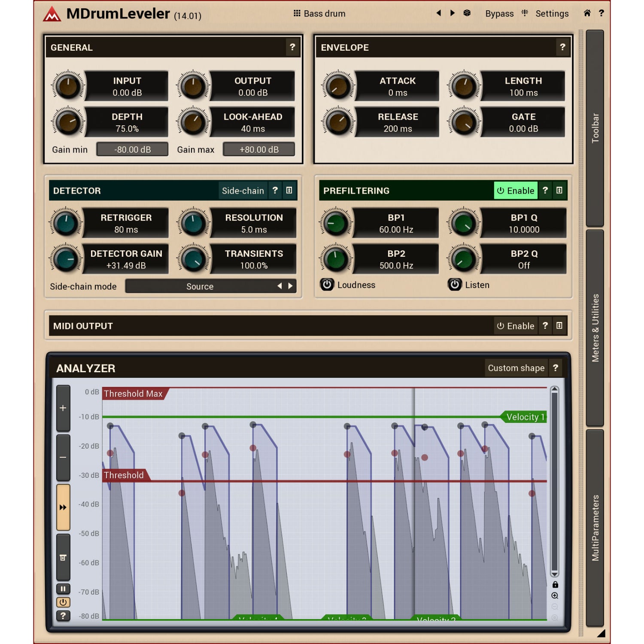Toggle the Bypass button
The height and width of the screenshot is (644, 644).
(x=499, y=14)
